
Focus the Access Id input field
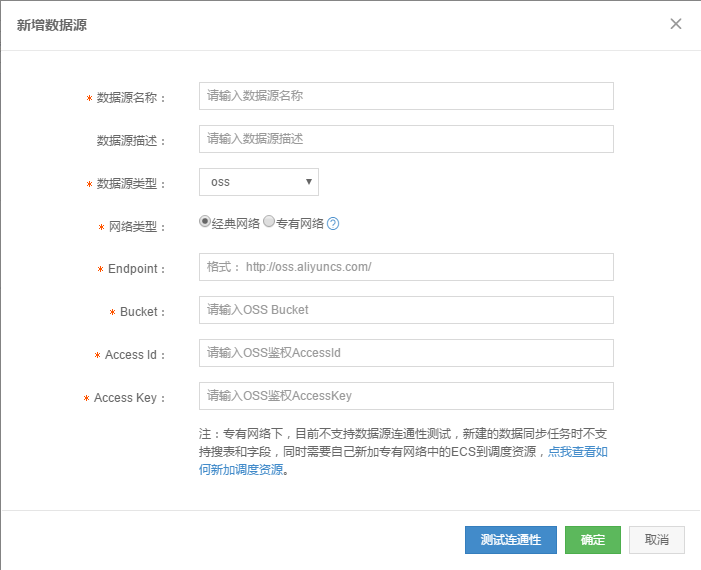point(406,353)
